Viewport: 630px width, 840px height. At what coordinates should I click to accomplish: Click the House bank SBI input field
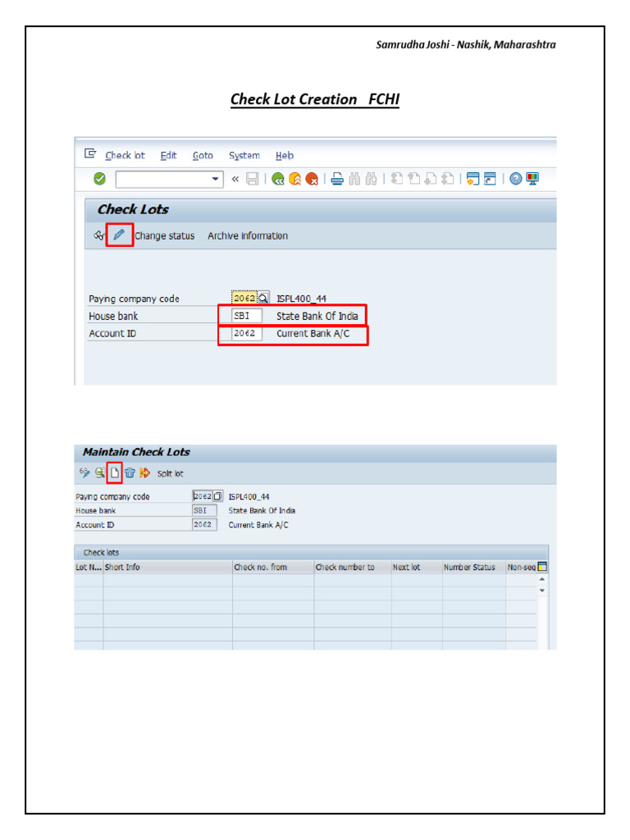(247, 316)
